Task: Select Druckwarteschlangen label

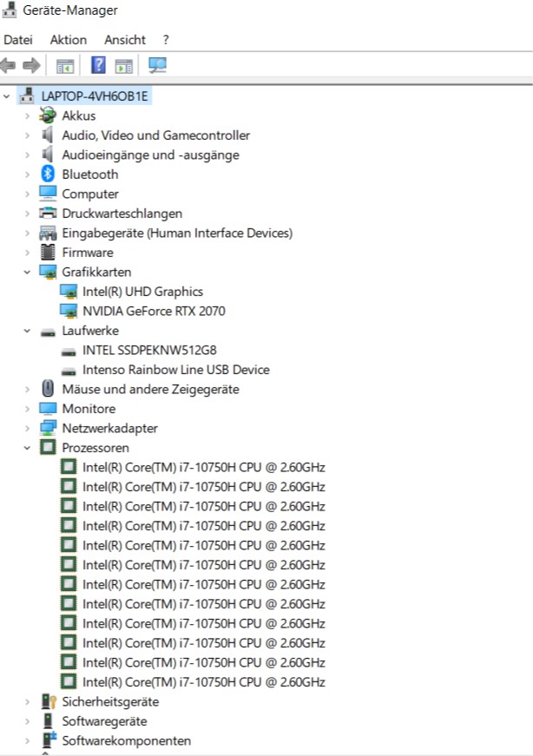Action: 122,214
